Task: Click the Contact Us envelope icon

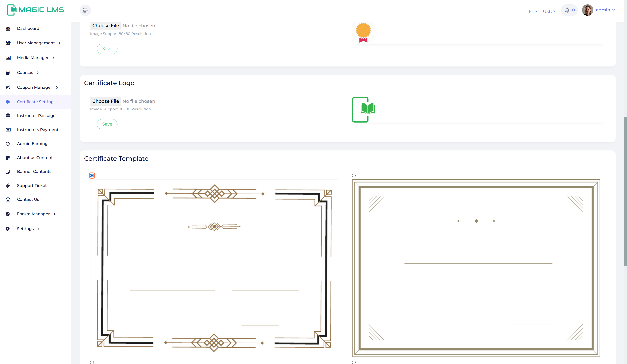Action: coord(8,200)
